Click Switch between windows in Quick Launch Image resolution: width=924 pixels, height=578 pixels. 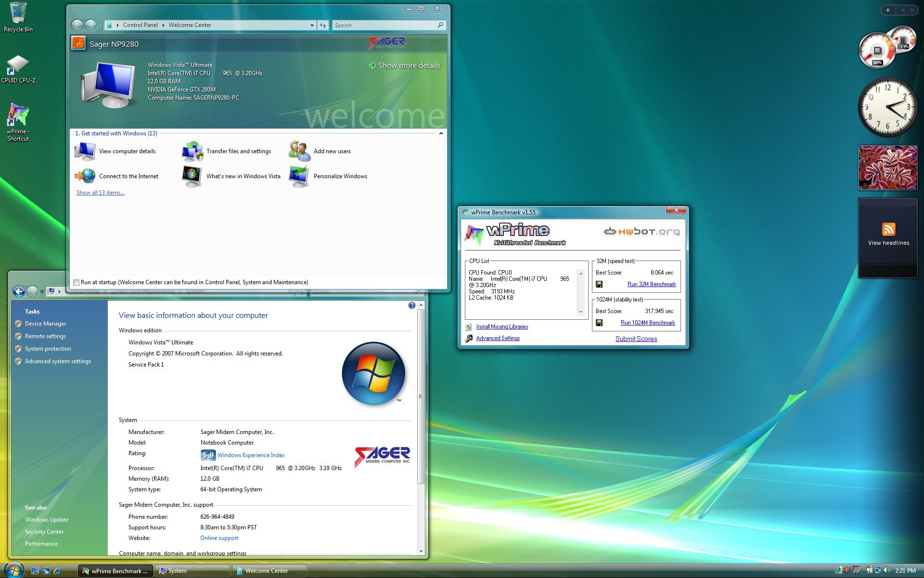pyautogui.click(x=46, y=571)
